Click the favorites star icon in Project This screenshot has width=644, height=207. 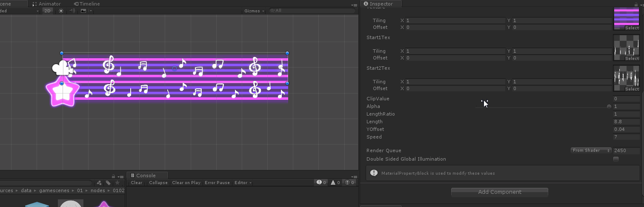click(117, 183)
